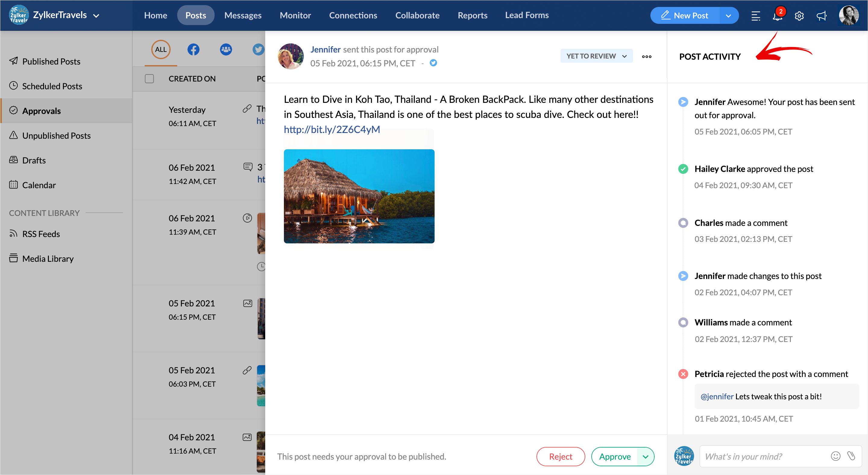Tick the select-all checkbox beside Created On
Viewport: 868px width, 475px height.
click(149, 78)
